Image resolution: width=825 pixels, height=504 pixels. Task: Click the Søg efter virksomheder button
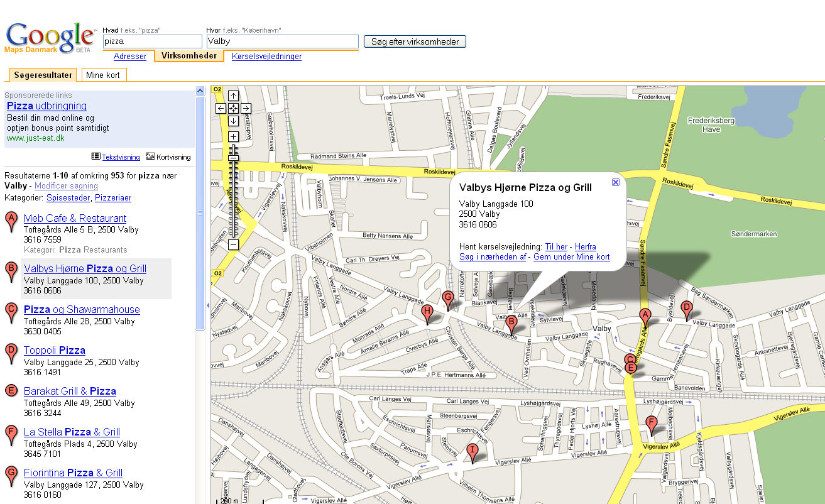click(415, 41)
